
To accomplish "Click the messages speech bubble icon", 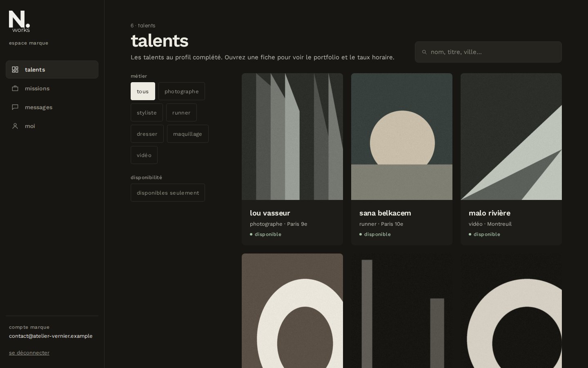I will pyautogui.click(x=15, y=107).
